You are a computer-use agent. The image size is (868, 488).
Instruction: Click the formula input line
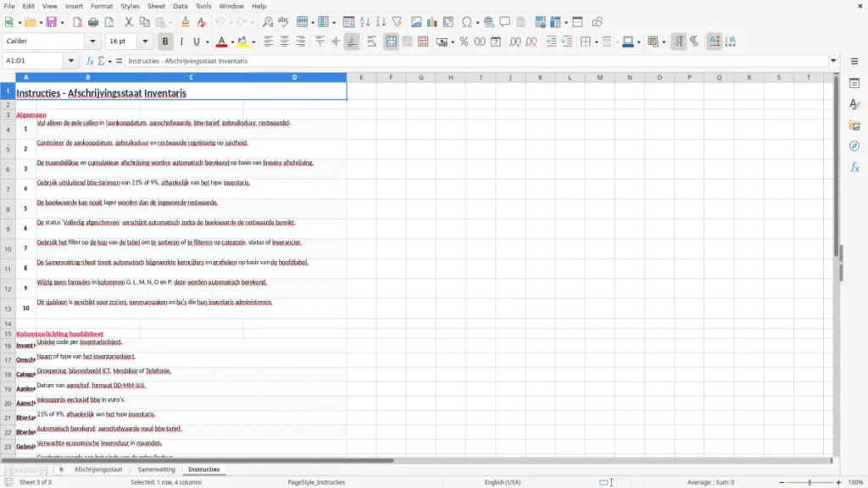(x=476, y=61)
